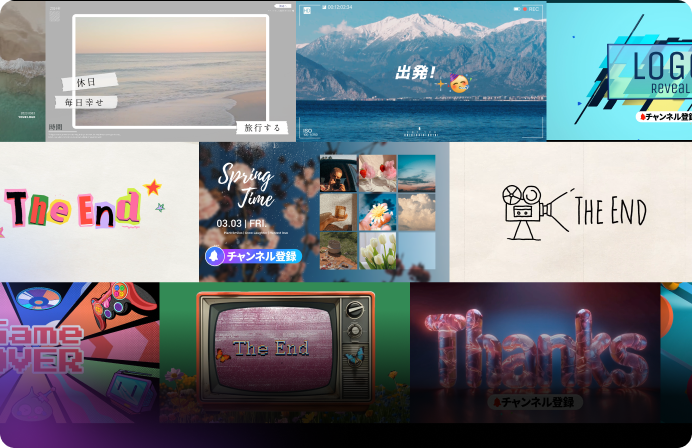This screenshot has width=692, height=448.
Task: Click the top dial knob on retro TV
Action: coord(354,310)
